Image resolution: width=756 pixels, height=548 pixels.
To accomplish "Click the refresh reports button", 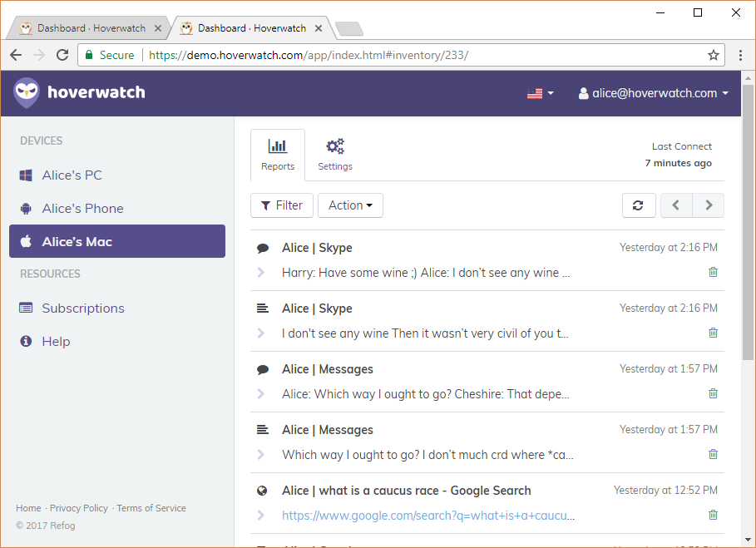I will 639,205.
